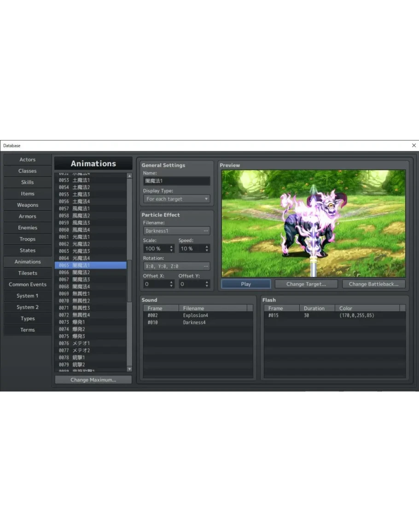Go to the System 2 tab
Image resolution: width=419 pixels, height=532 pixels.
coord(28,307)
